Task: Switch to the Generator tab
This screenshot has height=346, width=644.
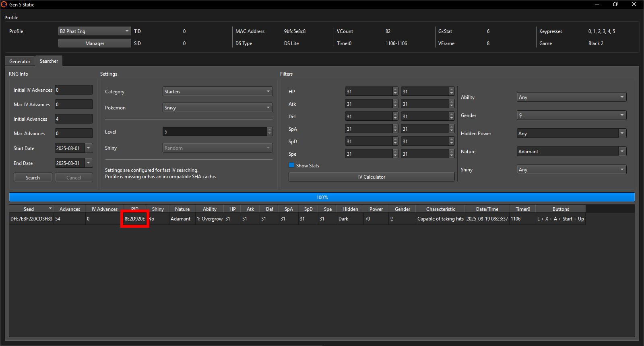Action: (x=20, y=62)
